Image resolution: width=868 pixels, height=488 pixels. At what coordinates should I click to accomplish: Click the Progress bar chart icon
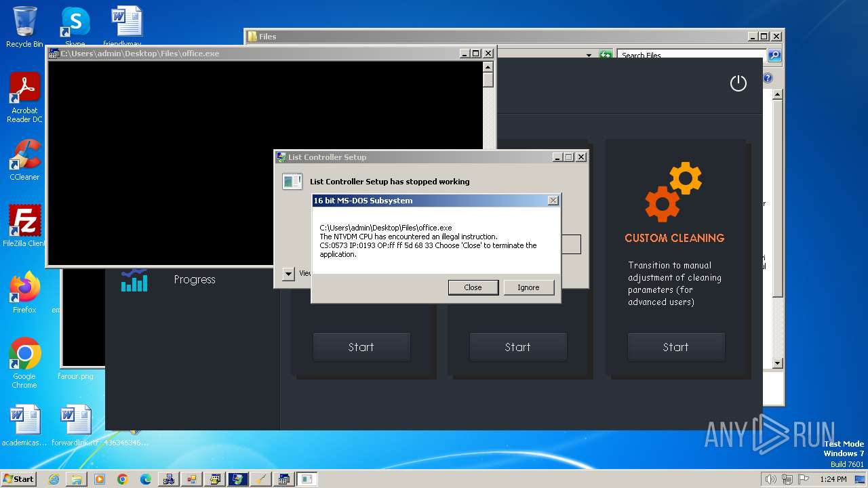134,280
